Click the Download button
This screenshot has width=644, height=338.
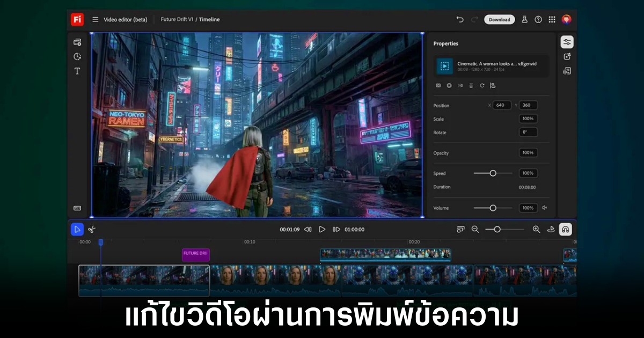(x=499, y=19)
